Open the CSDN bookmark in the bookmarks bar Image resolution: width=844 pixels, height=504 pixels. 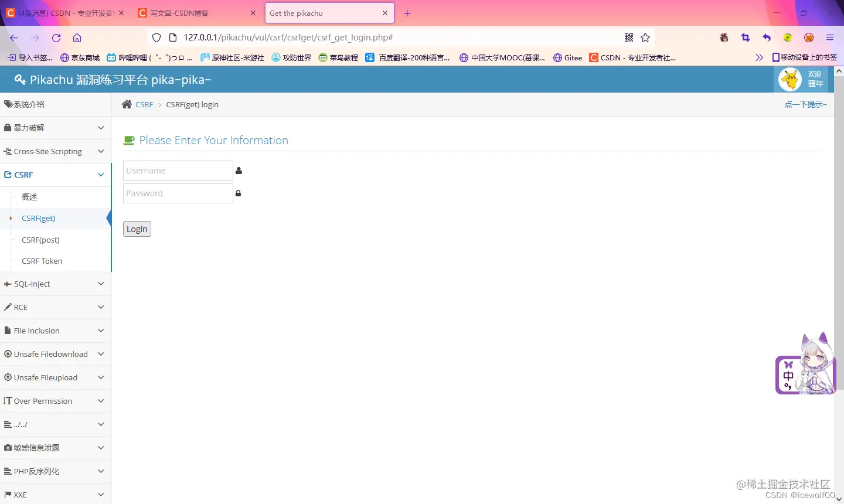point(632,57)
